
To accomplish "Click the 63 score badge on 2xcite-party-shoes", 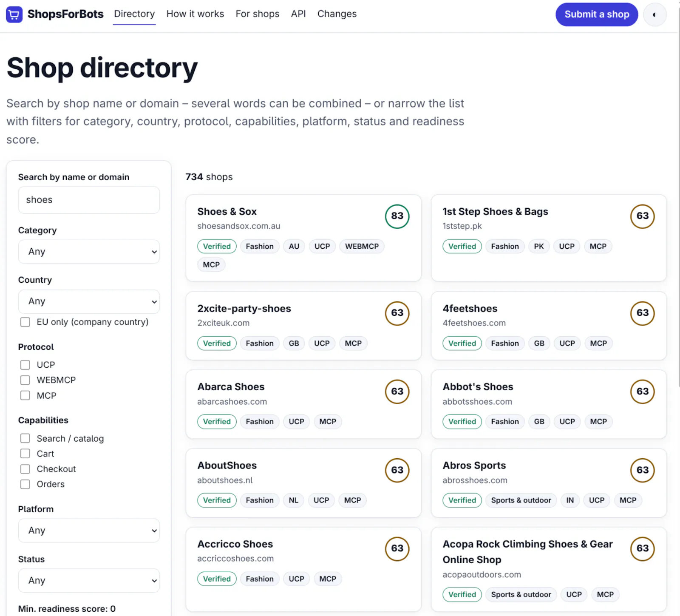I will click(397, 313).
